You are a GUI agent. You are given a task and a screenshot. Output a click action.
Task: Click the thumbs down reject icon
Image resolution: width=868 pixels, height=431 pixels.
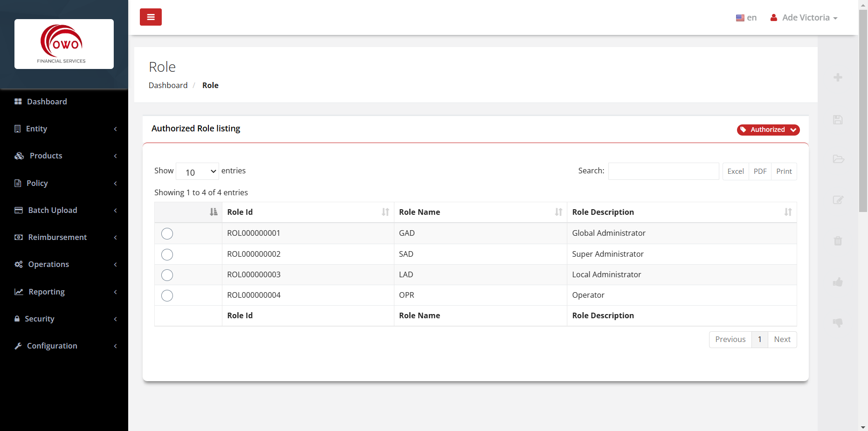(838, 322)
